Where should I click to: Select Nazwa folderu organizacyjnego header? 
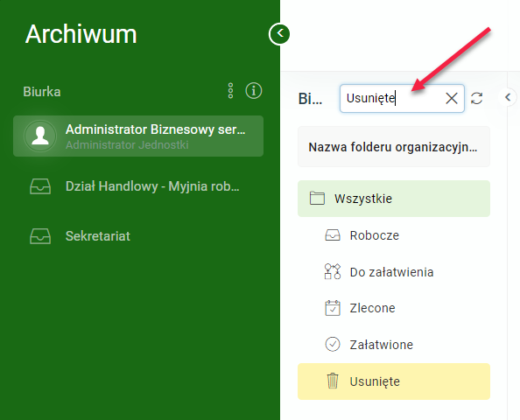(x=394, y=147)
